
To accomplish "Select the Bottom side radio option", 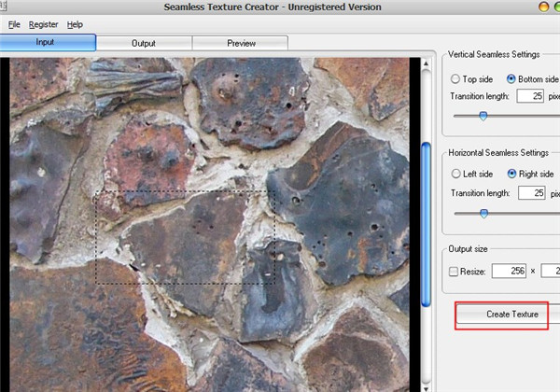I will coord(511,79).
